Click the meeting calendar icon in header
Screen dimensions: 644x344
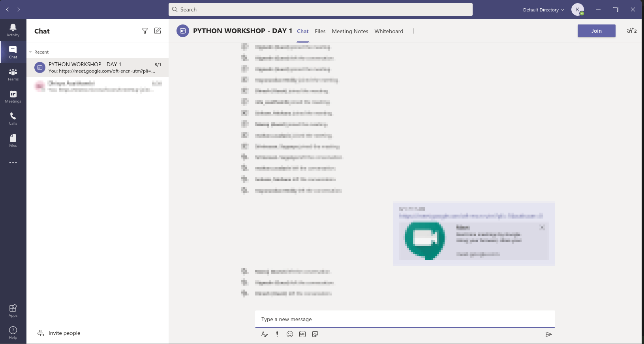pos(183,31)
